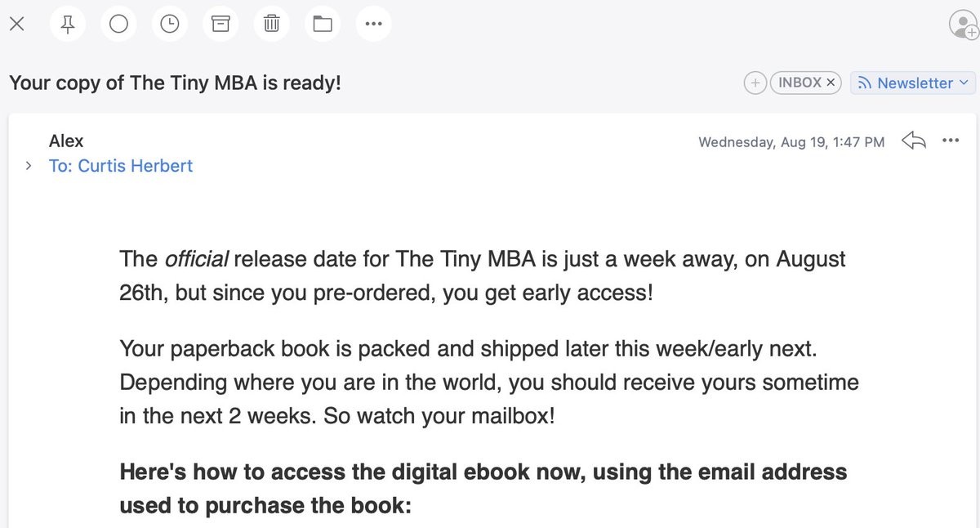
Task: Remove the INBOX tag
Action: click(x=831, y=83)
